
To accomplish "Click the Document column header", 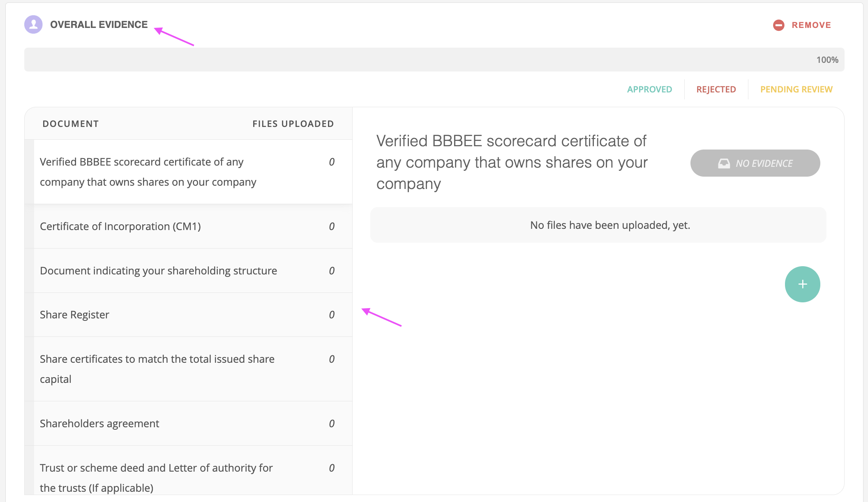I will 70,123.
